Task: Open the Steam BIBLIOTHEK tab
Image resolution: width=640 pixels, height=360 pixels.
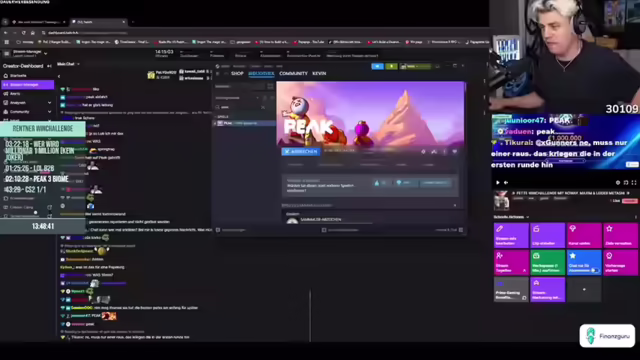Action: click(x=261, y=73)
